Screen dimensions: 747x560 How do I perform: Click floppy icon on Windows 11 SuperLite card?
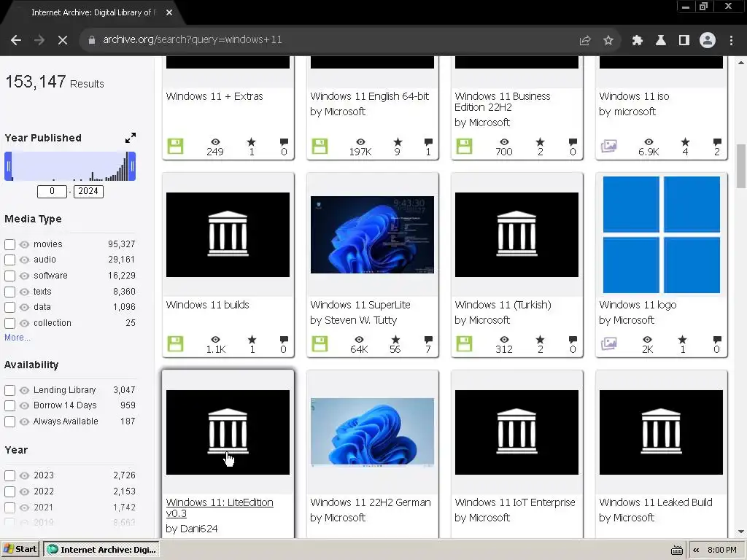[x=320, y=344]
